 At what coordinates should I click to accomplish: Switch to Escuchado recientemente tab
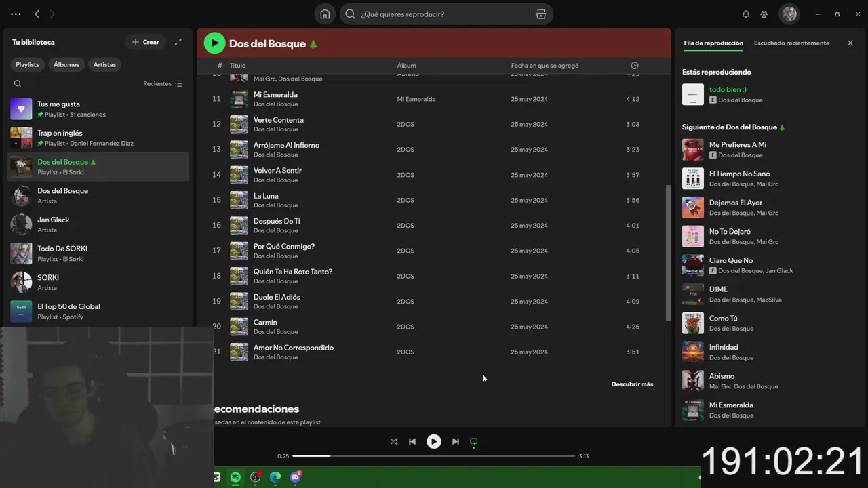[791, 43]
